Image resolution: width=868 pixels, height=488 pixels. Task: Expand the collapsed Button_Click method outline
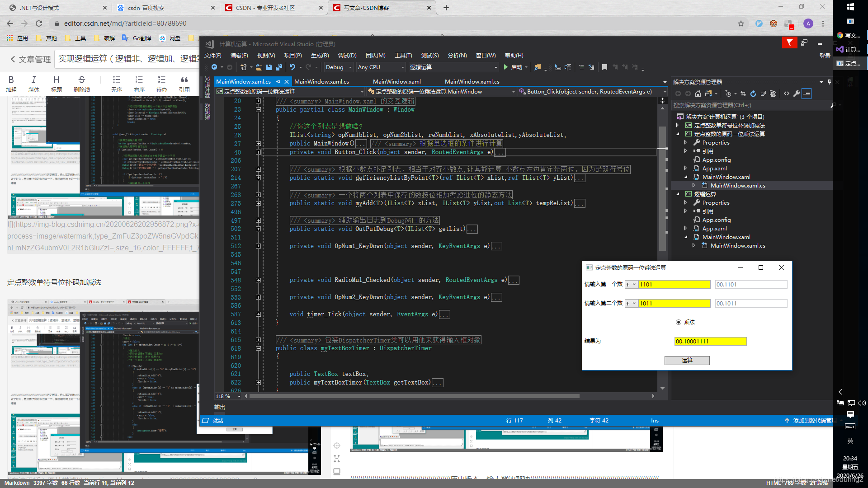click(258, 152)
